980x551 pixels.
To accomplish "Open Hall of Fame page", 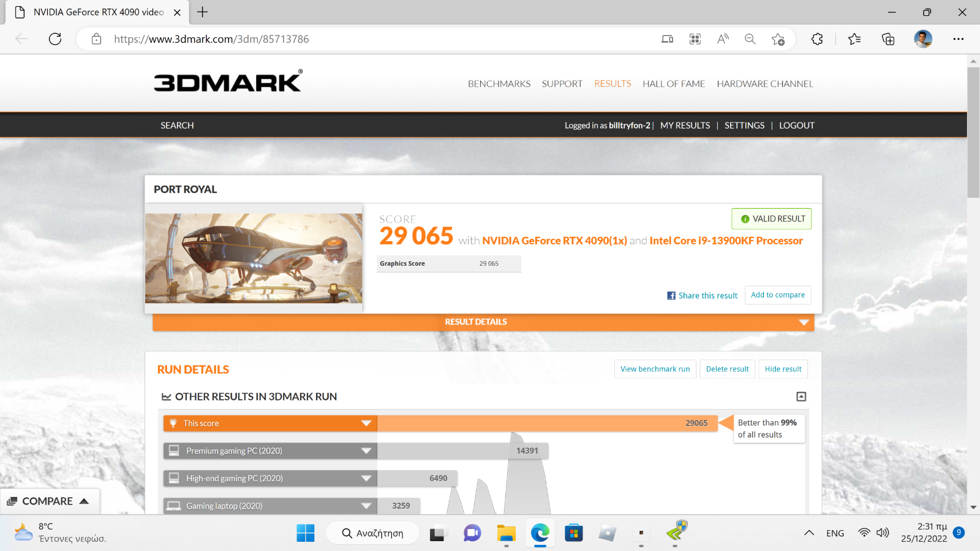I will (674, 84).
